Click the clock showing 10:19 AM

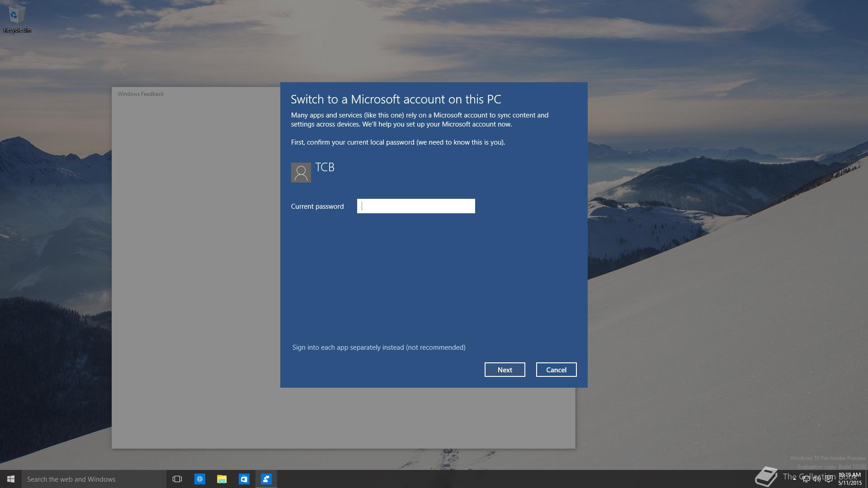point(850,479)
